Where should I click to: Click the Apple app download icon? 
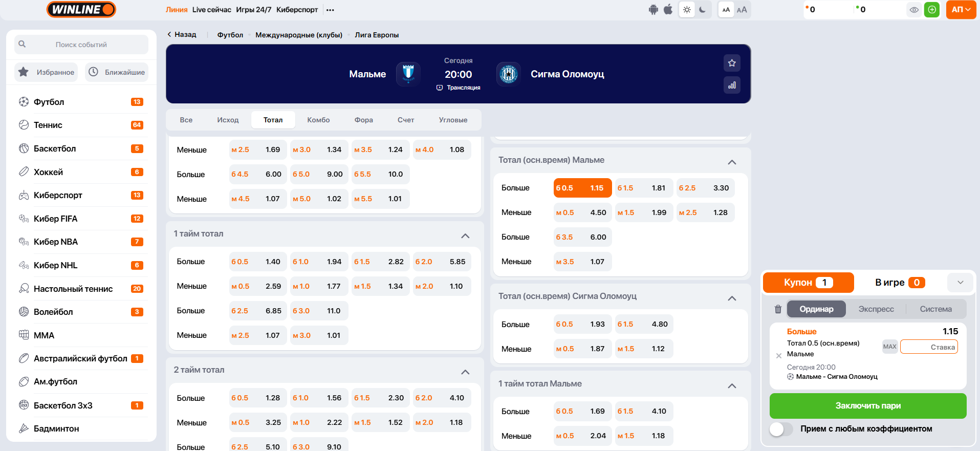coord(668,10)
